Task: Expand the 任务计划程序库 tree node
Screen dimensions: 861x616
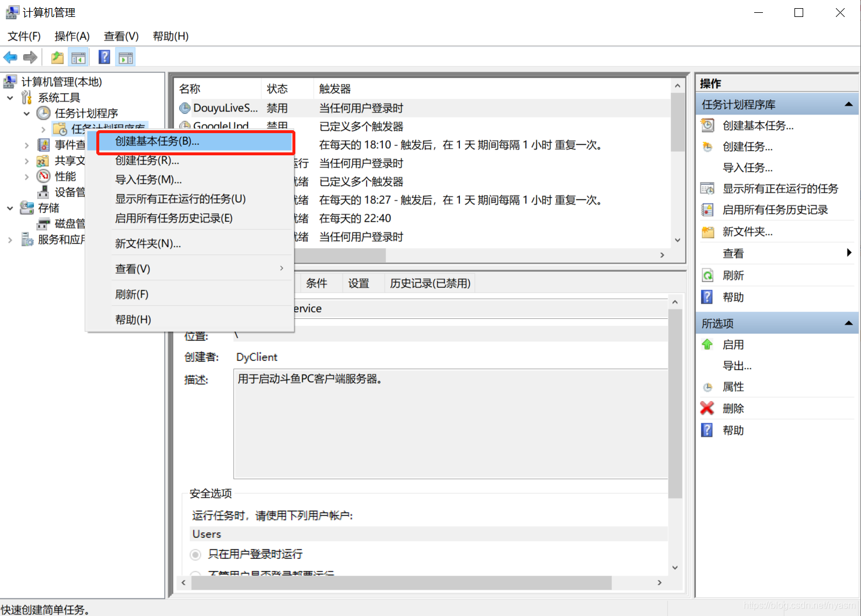Action: pyautogui.click(x=43, y=129)
